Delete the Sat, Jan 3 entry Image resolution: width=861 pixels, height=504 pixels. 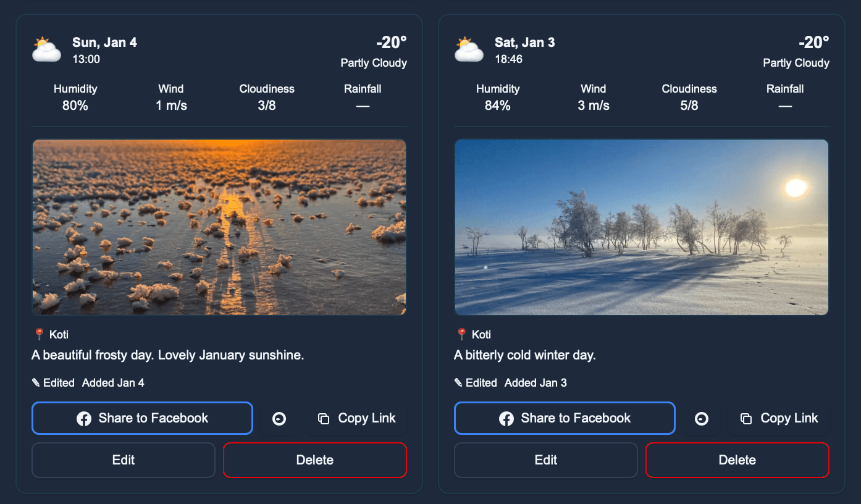tap(737, 460)
